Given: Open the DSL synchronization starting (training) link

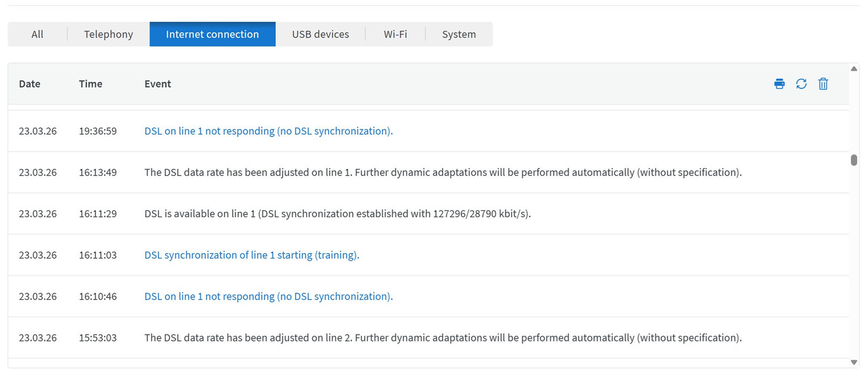Looking at the screenshot, I should (251, 255).
